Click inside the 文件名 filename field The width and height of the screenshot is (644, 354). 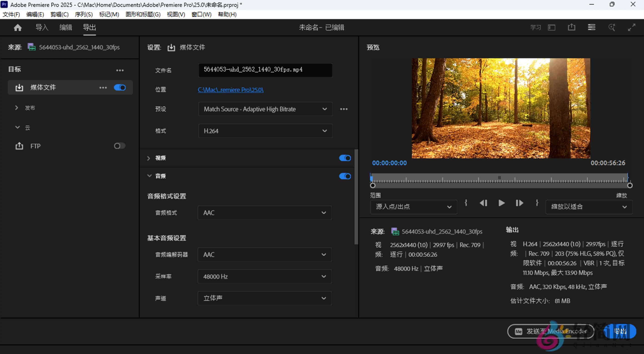tap(265, 70)
